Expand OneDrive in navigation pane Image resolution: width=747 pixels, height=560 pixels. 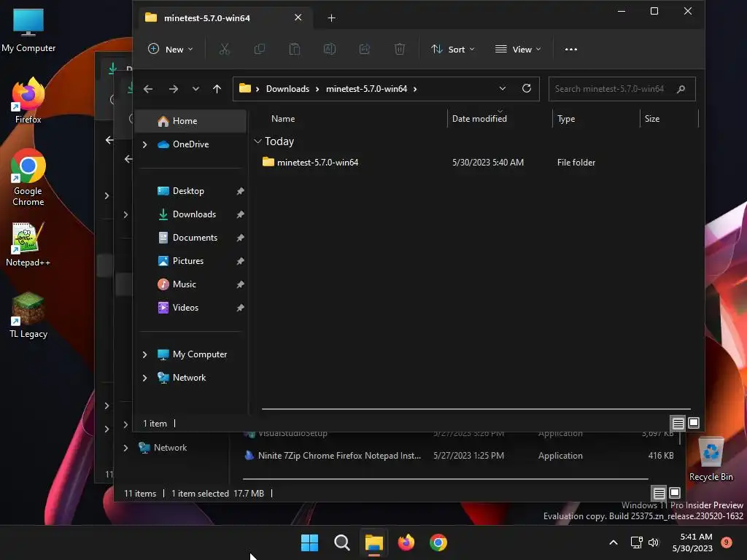[x=145, y=144]
